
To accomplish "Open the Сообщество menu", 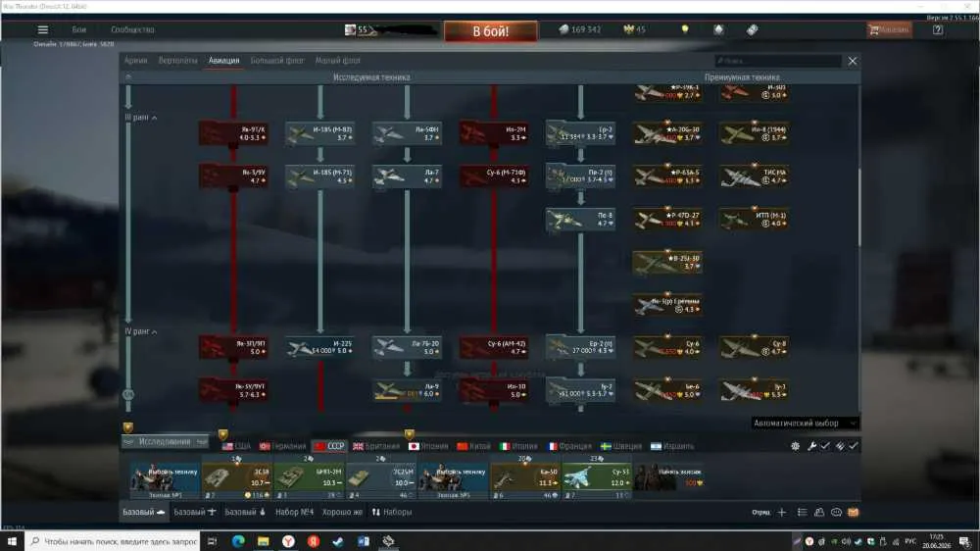I will (x=132, y=29).
